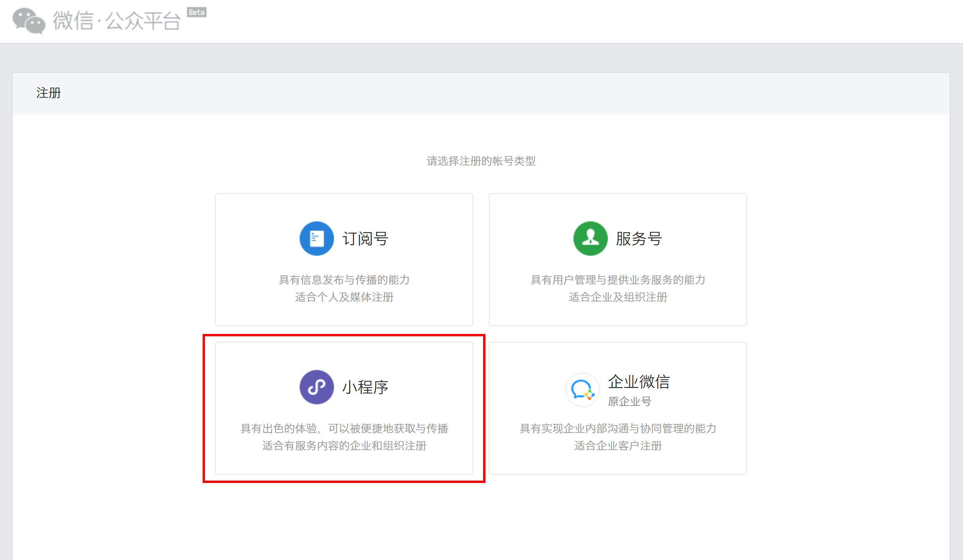Click the WeChat logo icon in header

(29, 21)
